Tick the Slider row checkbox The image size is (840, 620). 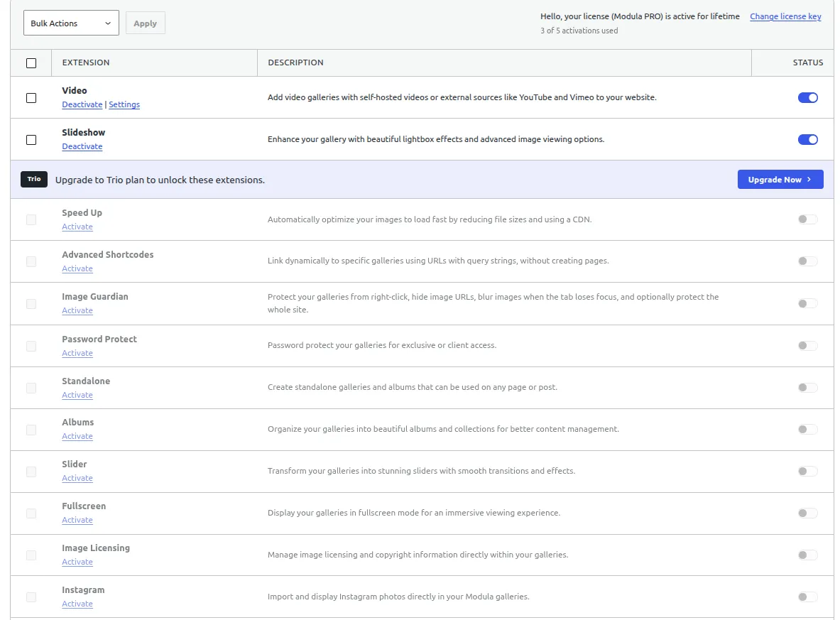[32, 472]
